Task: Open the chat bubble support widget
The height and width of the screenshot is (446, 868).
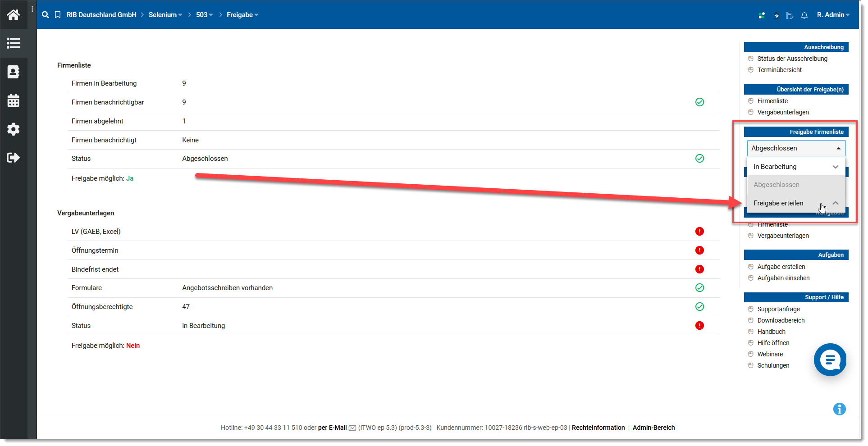Action: (x=830, y=360)
